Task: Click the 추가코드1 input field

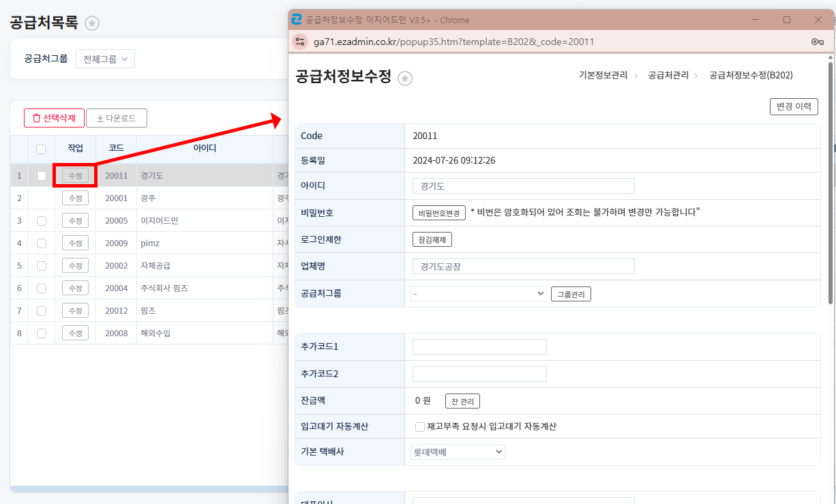Action: pos(479,347)
